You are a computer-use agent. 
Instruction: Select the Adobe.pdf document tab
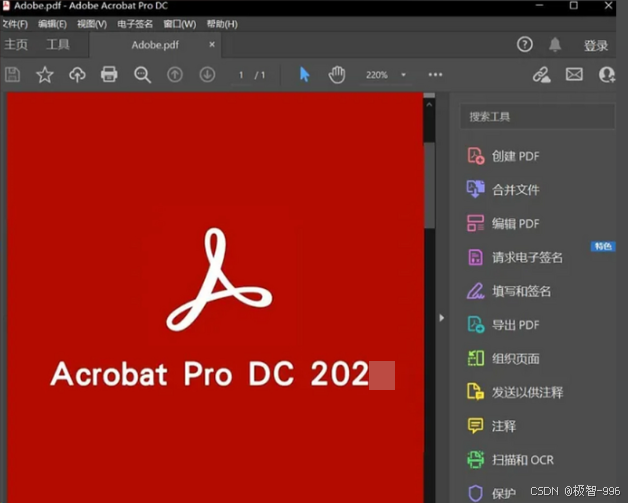pyautogui.click(x=155, y=45)
